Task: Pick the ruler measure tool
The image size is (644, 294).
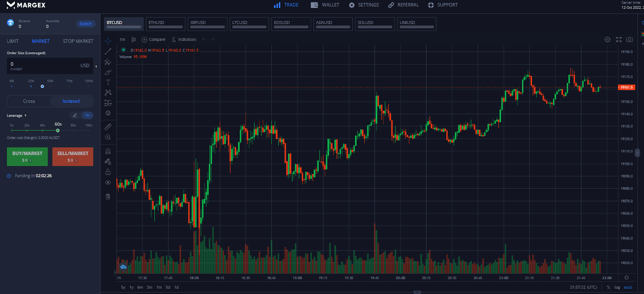Action: click(x=108, y=127)
